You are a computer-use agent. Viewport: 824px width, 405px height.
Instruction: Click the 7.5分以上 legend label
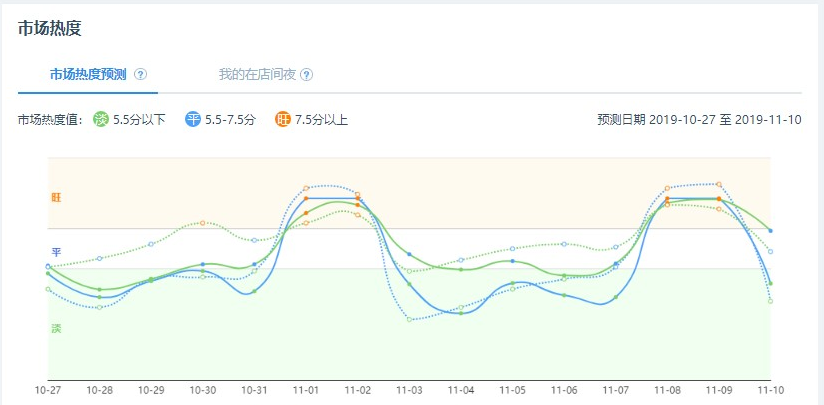[321, 120]
